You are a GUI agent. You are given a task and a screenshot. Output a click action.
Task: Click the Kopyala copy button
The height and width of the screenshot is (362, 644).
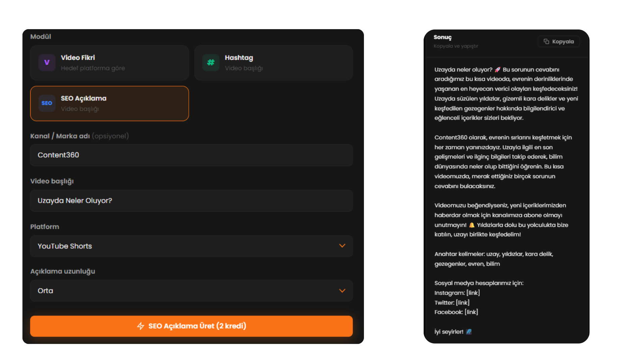click(559, 42)
